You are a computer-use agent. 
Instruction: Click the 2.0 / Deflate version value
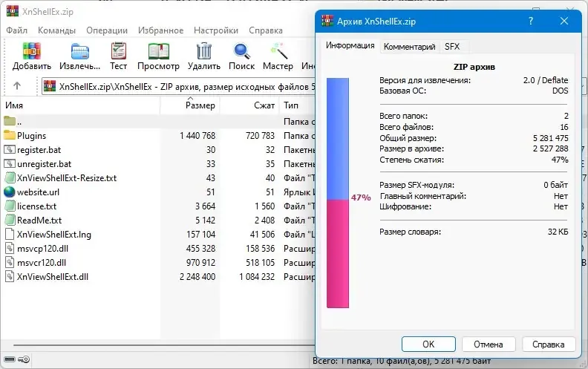(546, 80)
